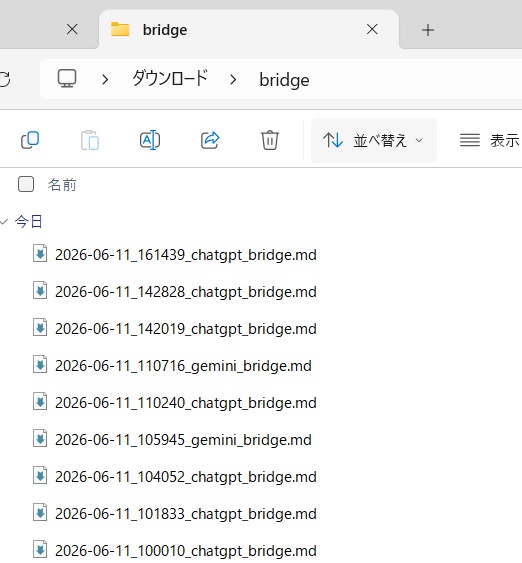Expand chevron after ダウンロード
The image size is (522, 563).
coord(233,79)
